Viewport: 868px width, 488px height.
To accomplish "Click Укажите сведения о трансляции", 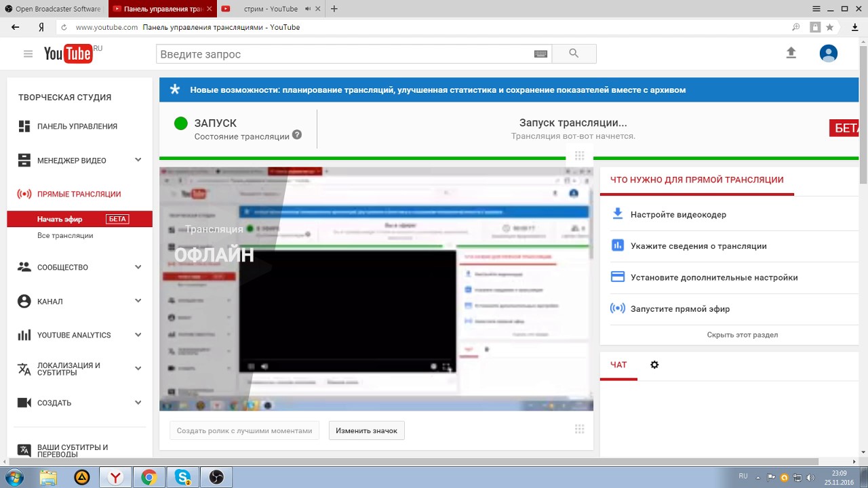I will 698,246.
